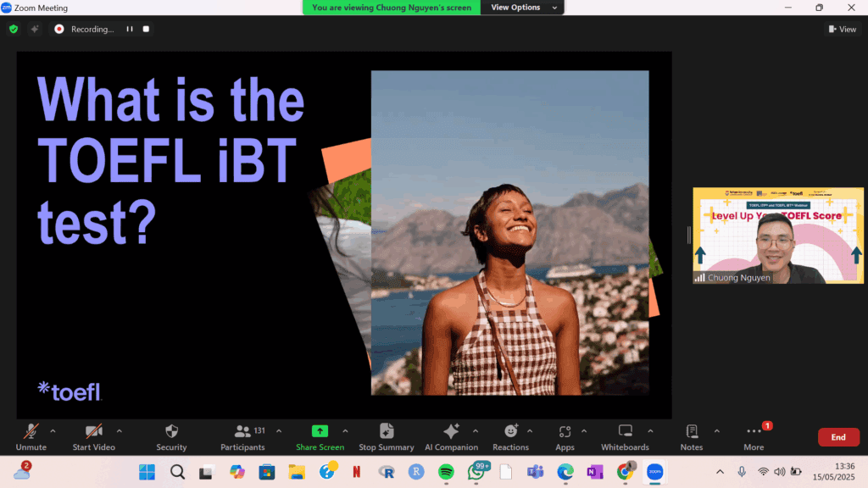
Task: Click the green Share Screen button
Action: click(x=320, y=435)
